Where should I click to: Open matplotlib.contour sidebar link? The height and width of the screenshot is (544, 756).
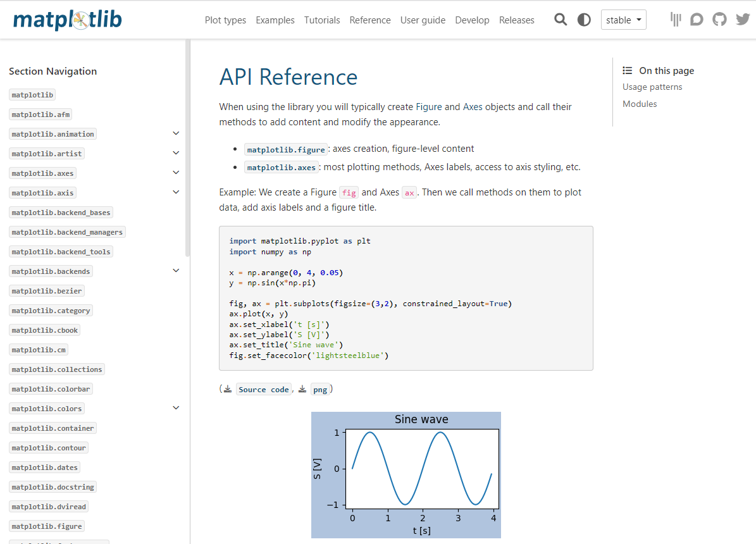pyautogui.click(x=49, y=448)
